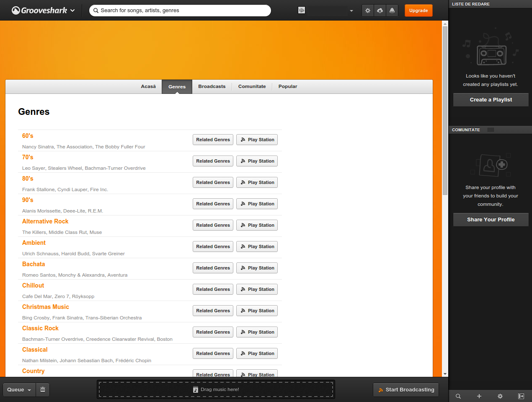
Task: Show Related Genres for Christmas Music
Action: (213, 311)
